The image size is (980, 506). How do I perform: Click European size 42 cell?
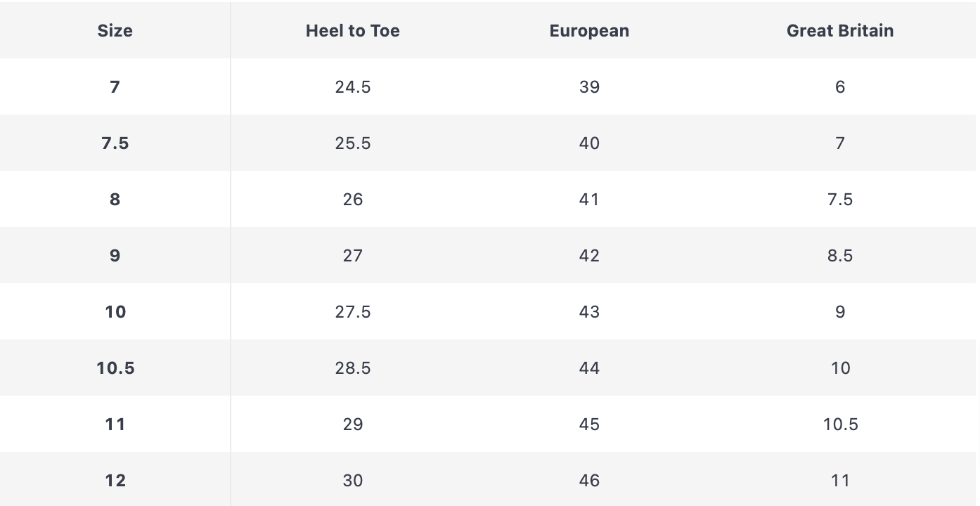coord(589,256)
